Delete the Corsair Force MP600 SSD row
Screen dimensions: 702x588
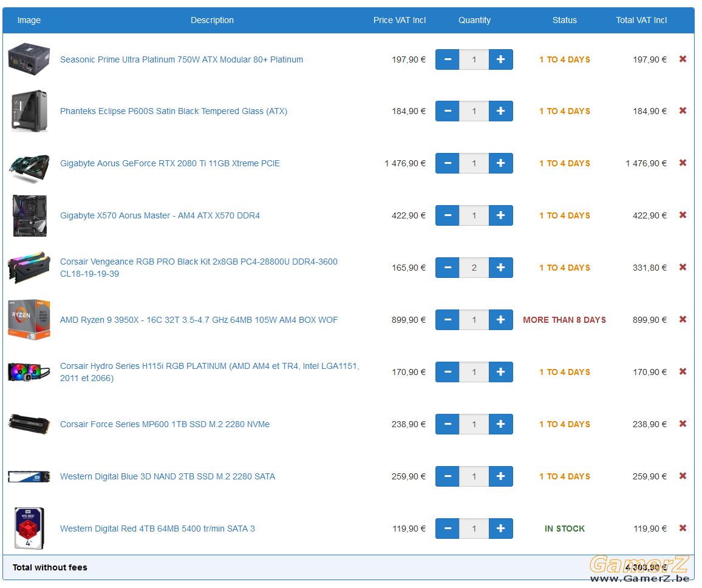tap(683, 424)
